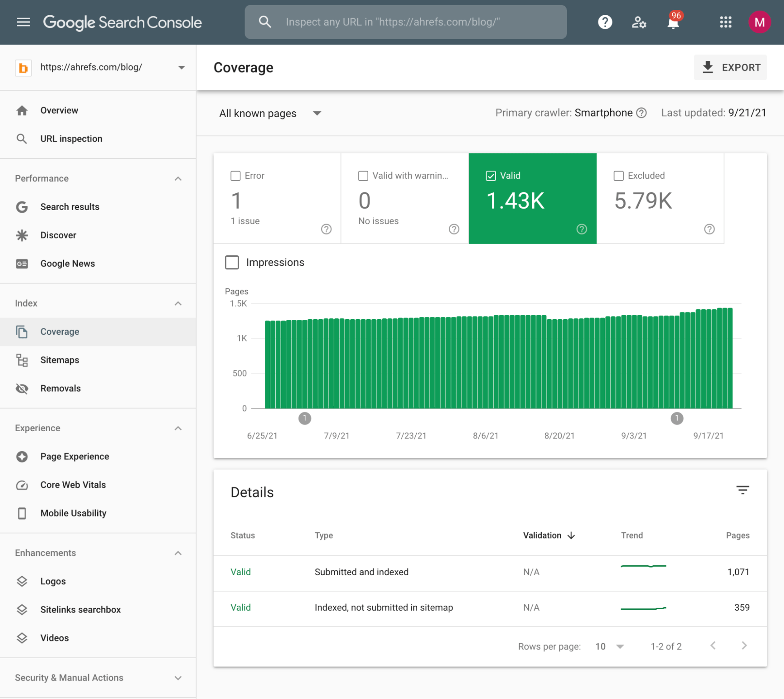Select Search results under Performance
Image resolution: width=784 pixels, height=699 pixels.
[69, 207]
